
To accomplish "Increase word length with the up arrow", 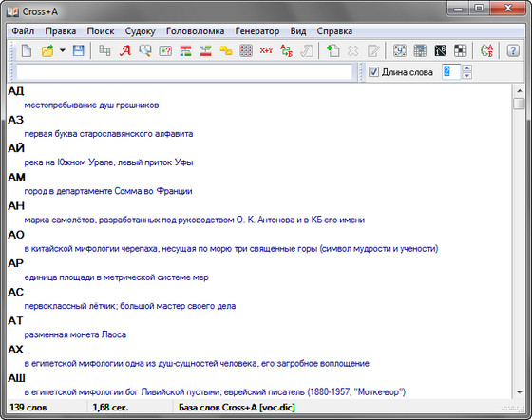I will coord(466,67).
